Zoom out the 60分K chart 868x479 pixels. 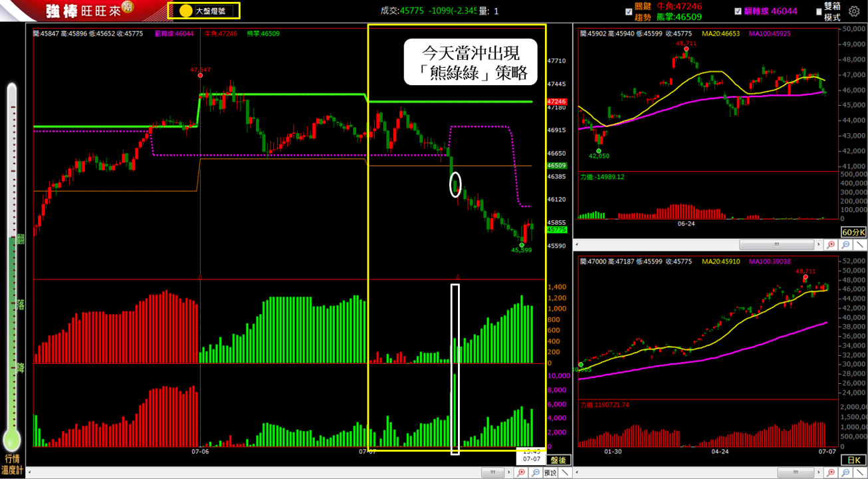point(845,244)
